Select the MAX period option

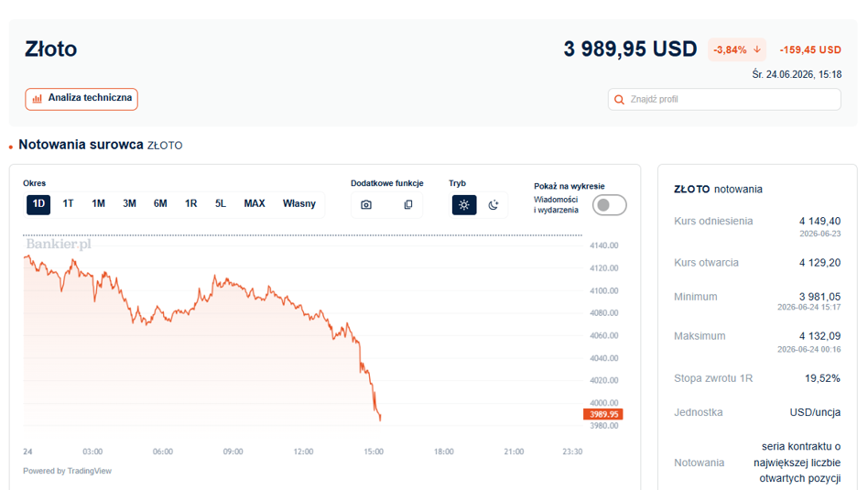pyautogui.click(x=255, y=203)
